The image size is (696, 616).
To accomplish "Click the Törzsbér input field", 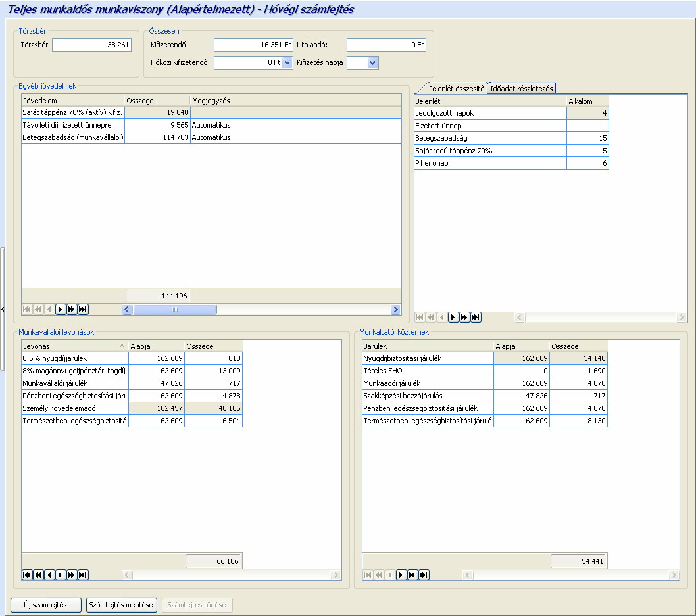I will [92, 45].
